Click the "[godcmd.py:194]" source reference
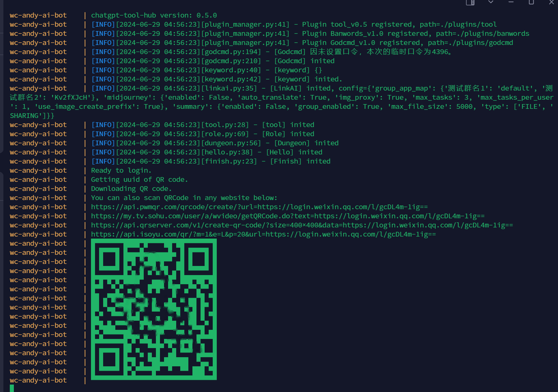558x392 pixels. pos(231,52)
